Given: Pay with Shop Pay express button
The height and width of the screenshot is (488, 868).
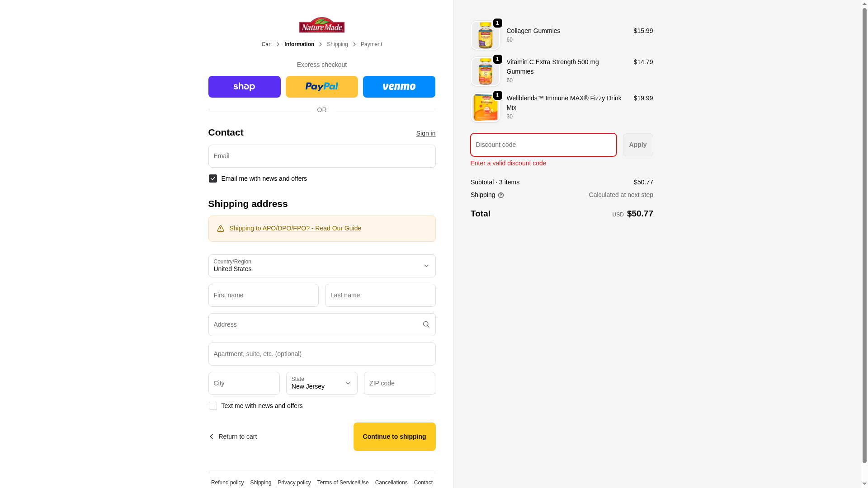Looking at the screenshot, I should [244, 87].
